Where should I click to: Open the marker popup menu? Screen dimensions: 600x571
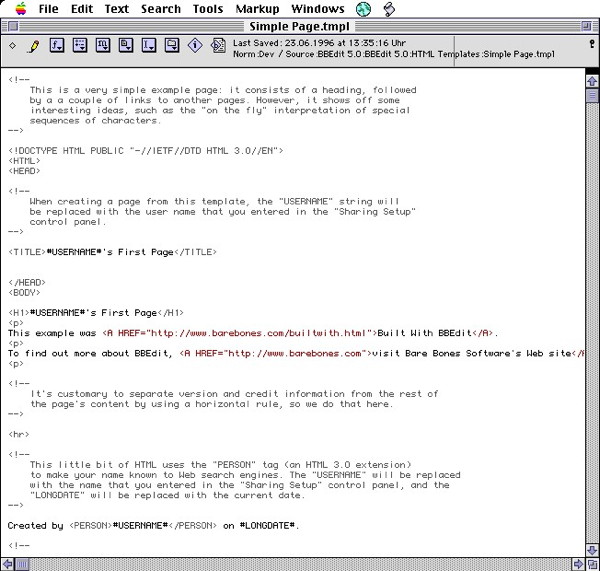click(x=102, y=46)
